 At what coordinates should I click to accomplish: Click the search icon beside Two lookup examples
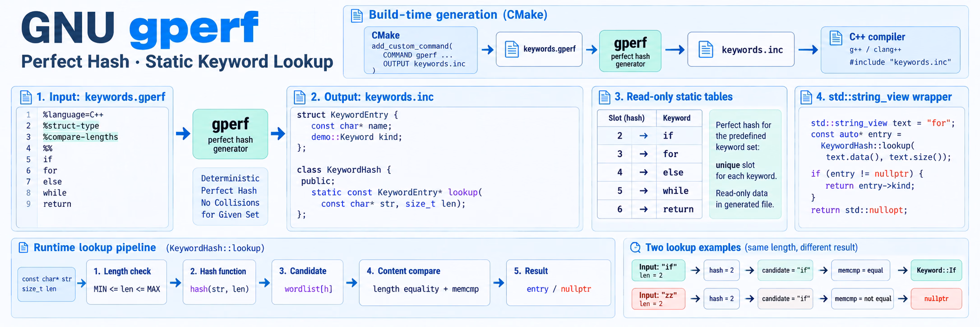635,248
